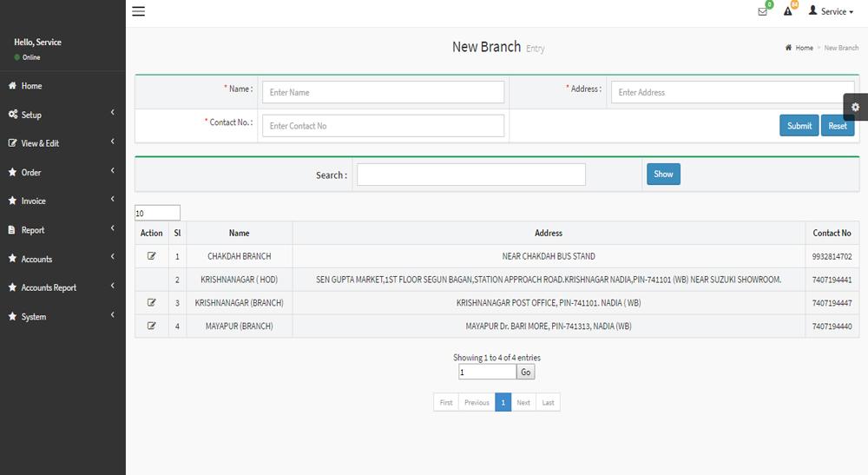Screen dimensions: 868x475
Task: Click the System star icon in sidebar
Action: tap(12, 316)
